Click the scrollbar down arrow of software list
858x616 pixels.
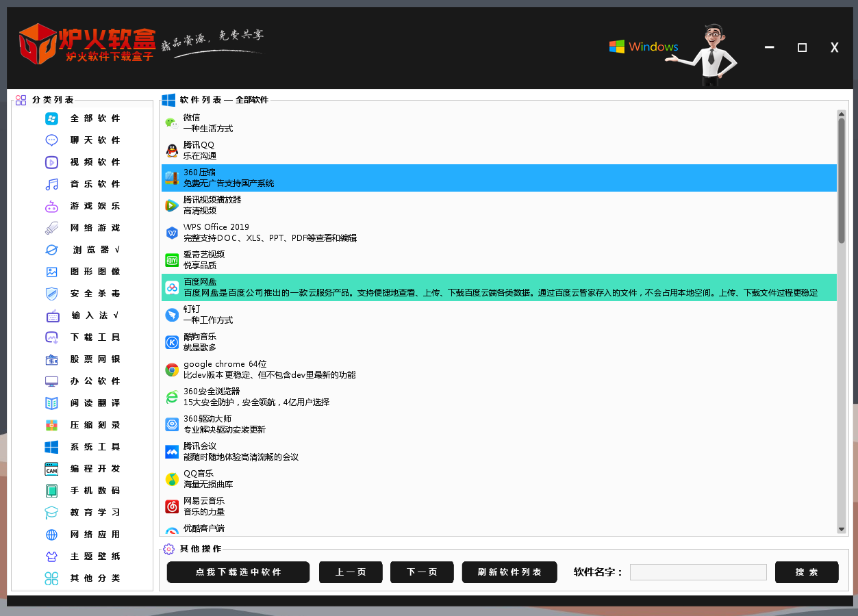pos(842,529)
